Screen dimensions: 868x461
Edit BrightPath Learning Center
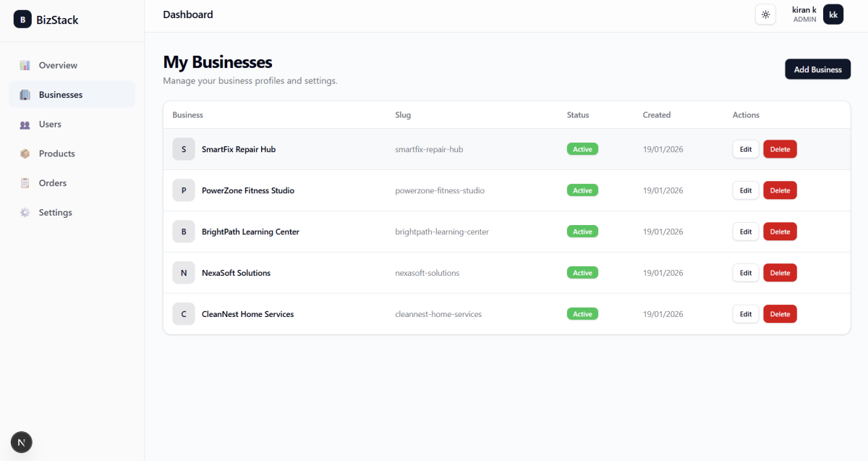(746, 232)
